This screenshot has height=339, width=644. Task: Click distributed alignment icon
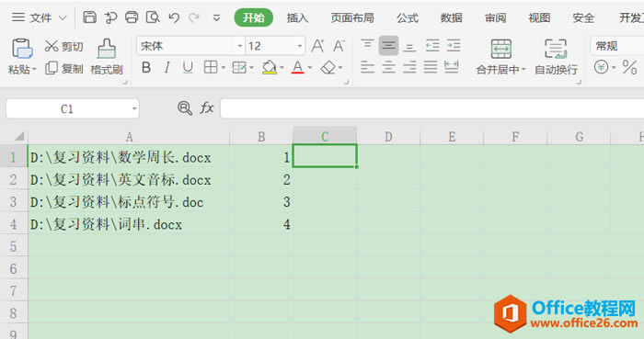click(452, 67)
